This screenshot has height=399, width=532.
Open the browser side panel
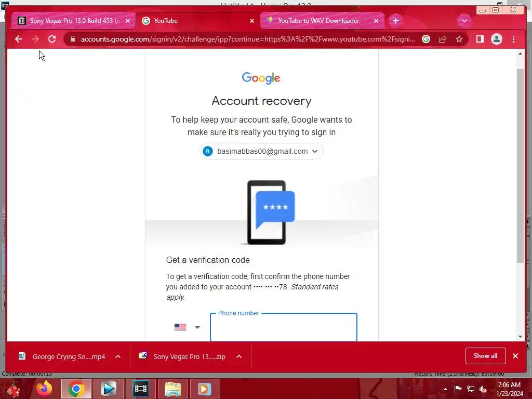[x=480, y=39]
